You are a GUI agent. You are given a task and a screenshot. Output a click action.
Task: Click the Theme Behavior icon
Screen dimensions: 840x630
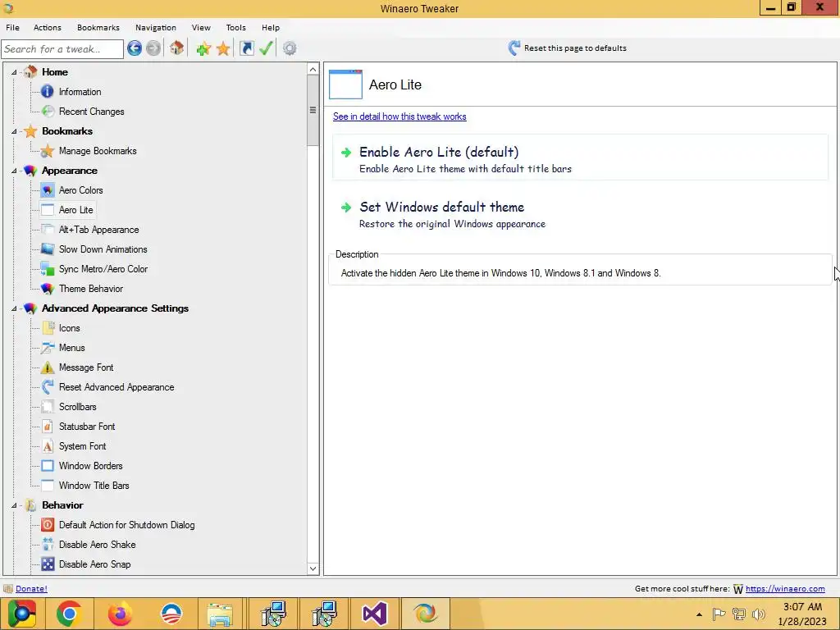(x=47, y=289)
